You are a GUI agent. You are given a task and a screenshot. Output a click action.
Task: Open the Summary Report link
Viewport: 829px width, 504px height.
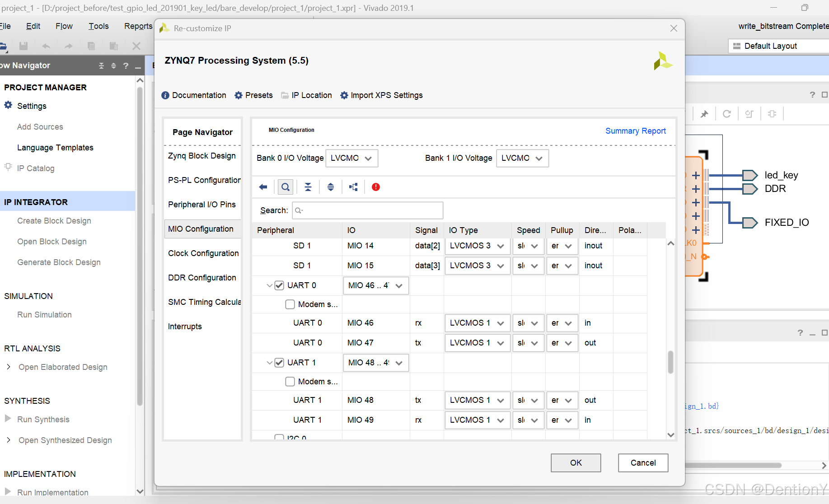pyautogui.click(x=636, y=131)
